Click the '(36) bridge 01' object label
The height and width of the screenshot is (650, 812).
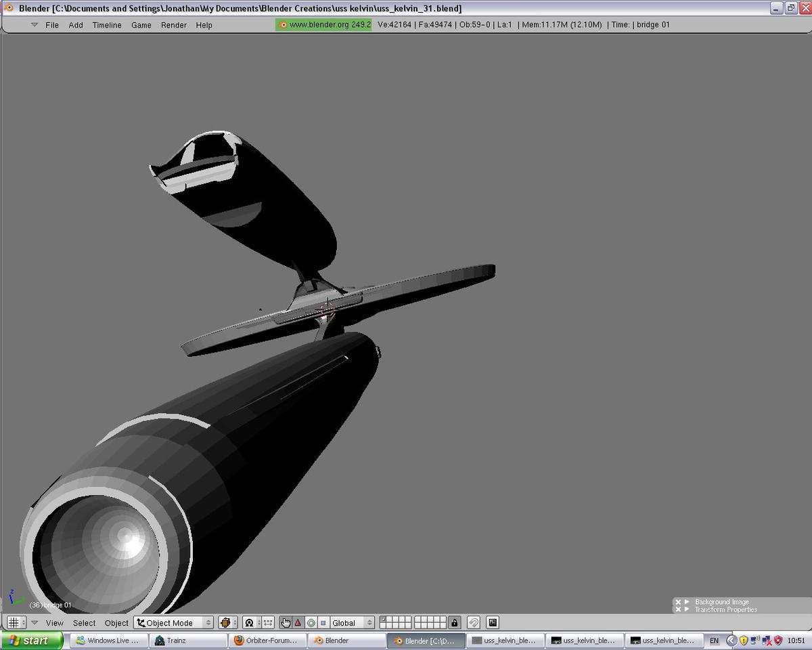coord(50,605)
